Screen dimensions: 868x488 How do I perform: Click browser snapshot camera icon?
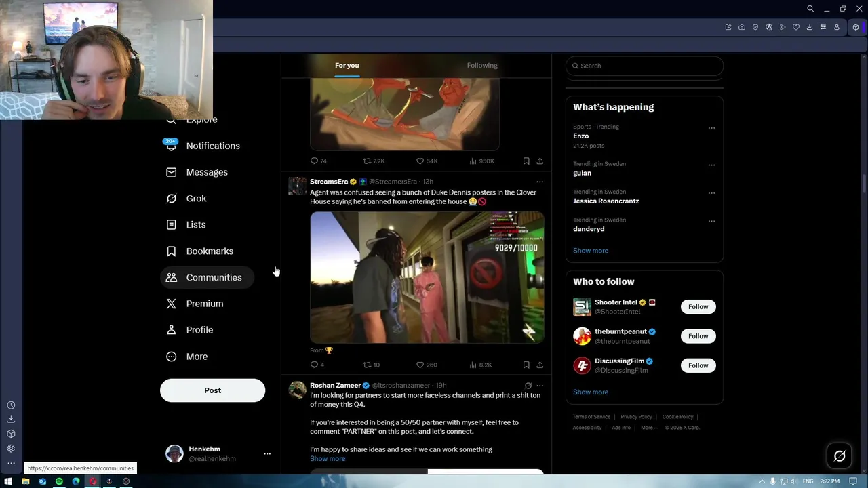click(742, 27)
